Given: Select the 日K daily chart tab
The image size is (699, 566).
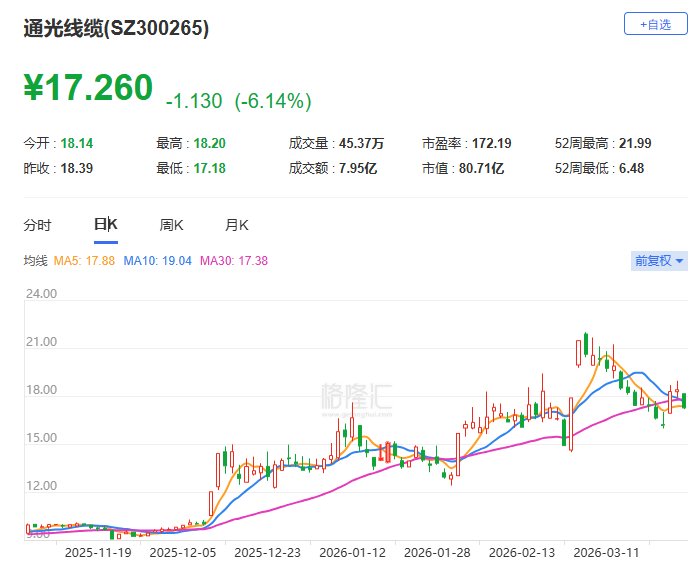Looking at the screenshot, I should pyautogui.click(x=106, y=225).
